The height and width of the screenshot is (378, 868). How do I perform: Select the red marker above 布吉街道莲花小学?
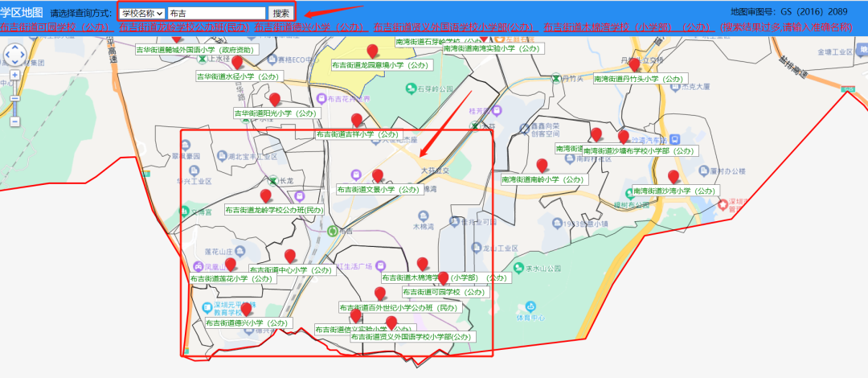coord(231,265)
